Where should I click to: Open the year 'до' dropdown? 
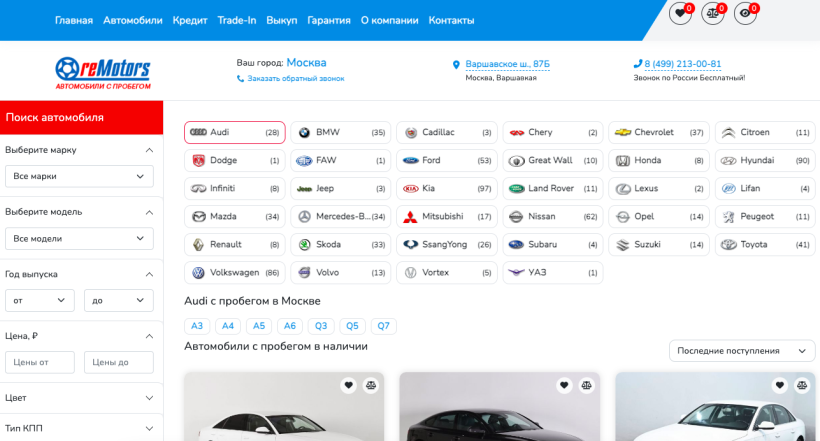click(119, 300)
